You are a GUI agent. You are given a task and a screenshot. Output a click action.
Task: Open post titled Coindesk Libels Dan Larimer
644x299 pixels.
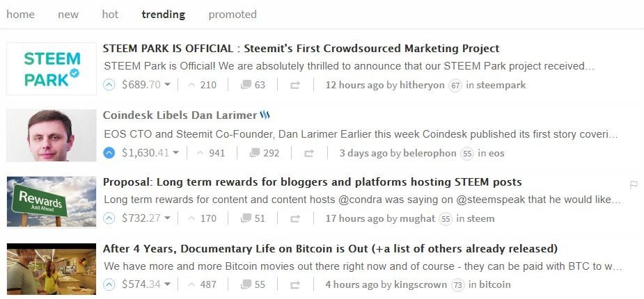click(180, 115)
